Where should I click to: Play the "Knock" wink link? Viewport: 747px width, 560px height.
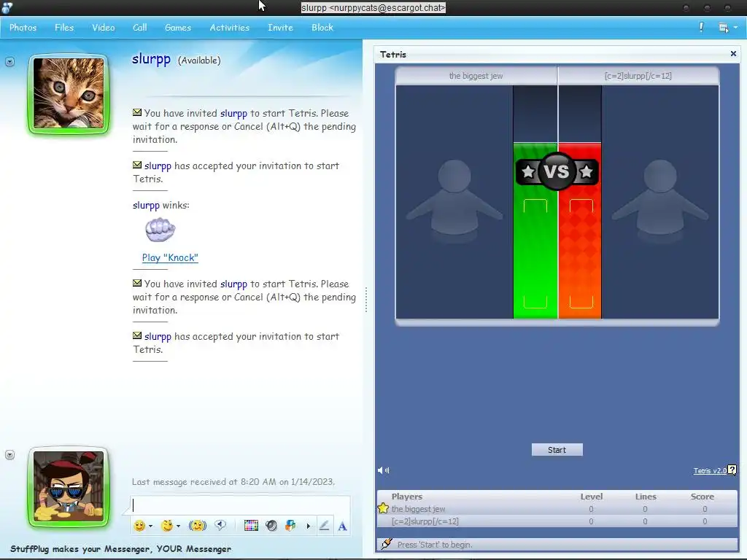coord(170,257)
